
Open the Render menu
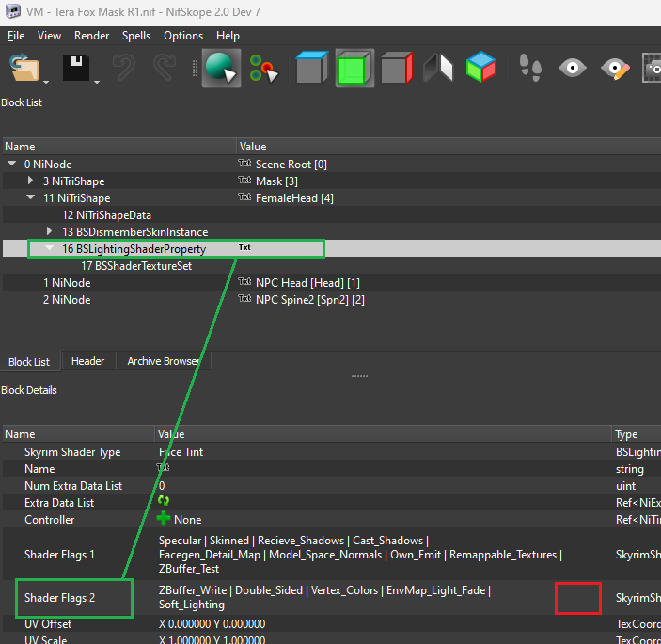tap(91, 36)
